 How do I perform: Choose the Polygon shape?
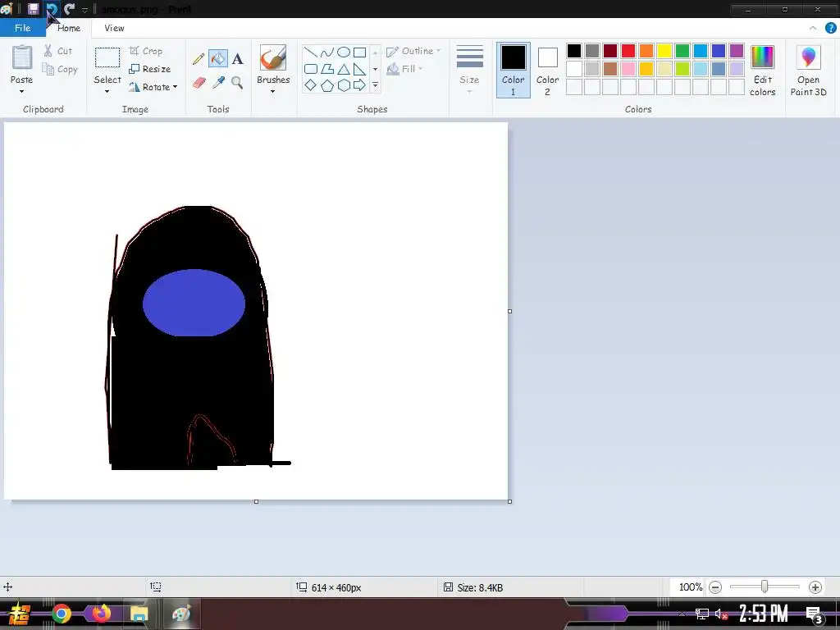(326, 69)
